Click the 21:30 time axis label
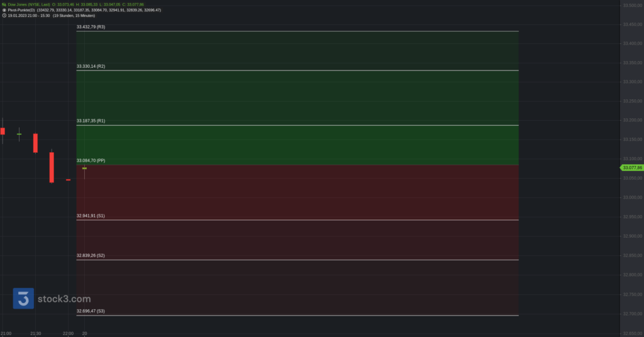The image size is (644, 337). (x=36, y=333)
